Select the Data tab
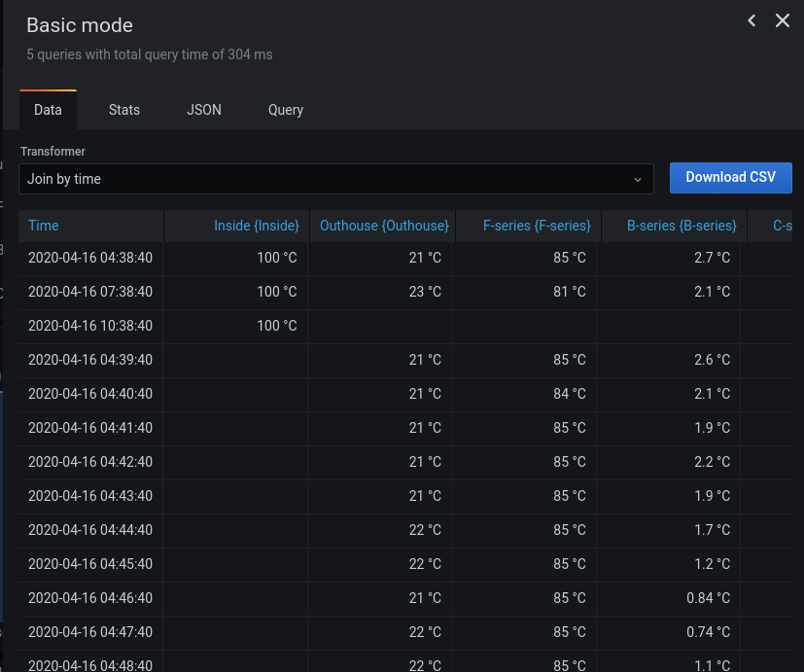This screenshot has height=672, width=804. tap(47, 110)
